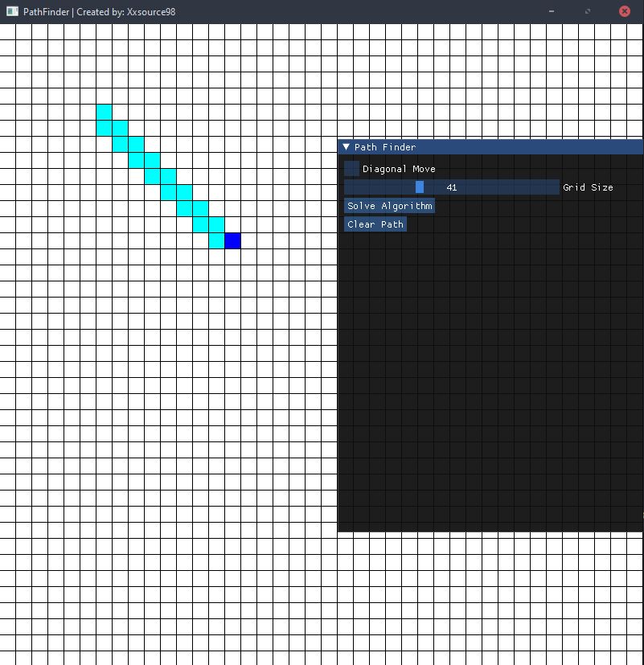644x665 pixels.
Task: Click the Grid Size slider value 41
Action: [452, 187]
